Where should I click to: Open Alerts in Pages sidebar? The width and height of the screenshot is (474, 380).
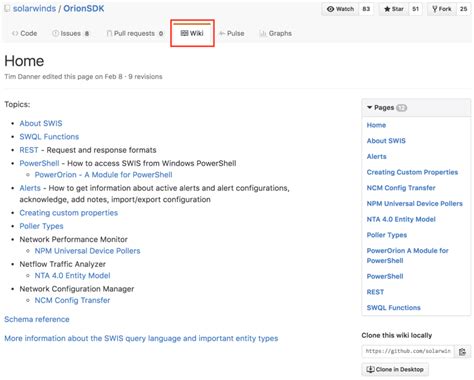[377, 156]
